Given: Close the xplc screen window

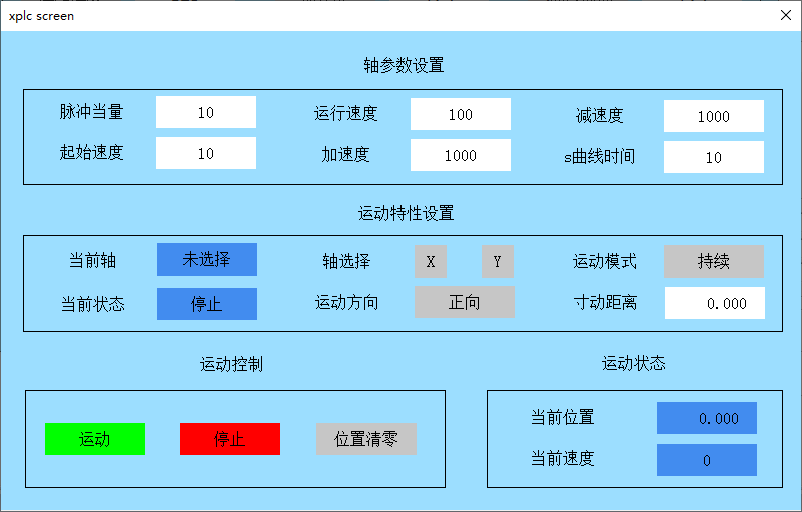Looking at the screenshot, I should point(786,15).
